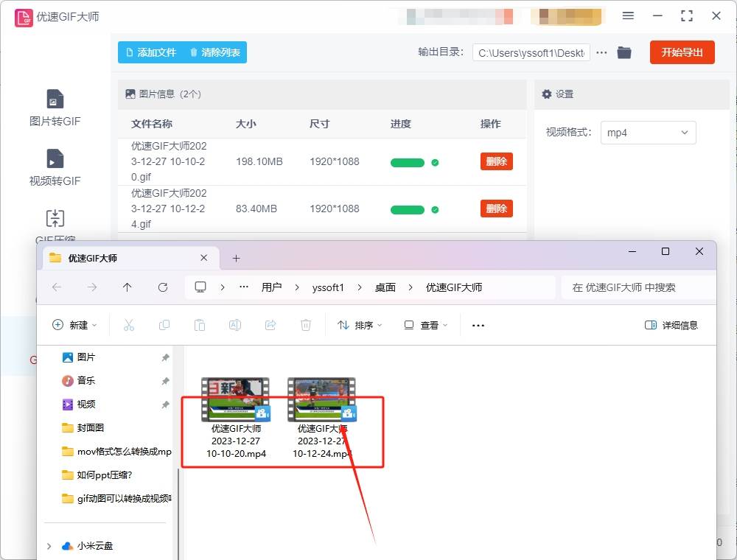
Task: Toggle the 详细信息 pane in Explorer
Action: coord(671,324)
